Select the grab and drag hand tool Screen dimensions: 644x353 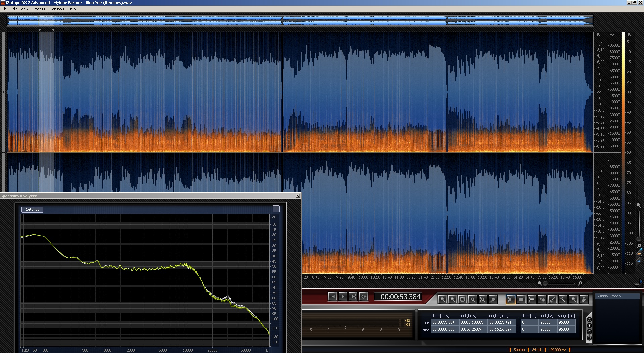(x=584, y=299)
